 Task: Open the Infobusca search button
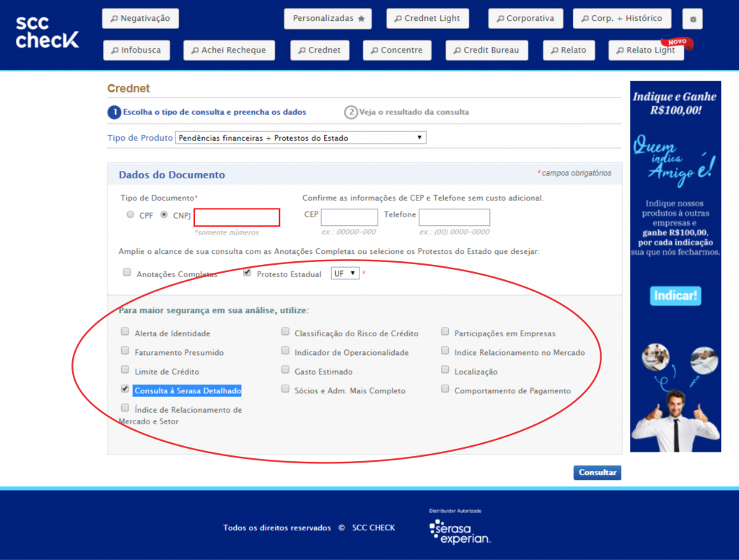(136, 50)
